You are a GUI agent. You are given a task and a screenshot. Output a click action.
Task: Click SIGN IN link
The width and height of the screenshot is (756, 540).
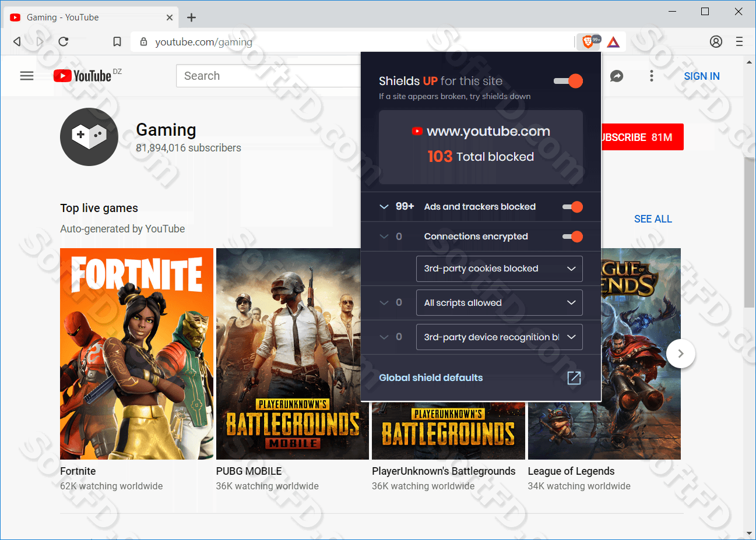(x=701, y=76)
